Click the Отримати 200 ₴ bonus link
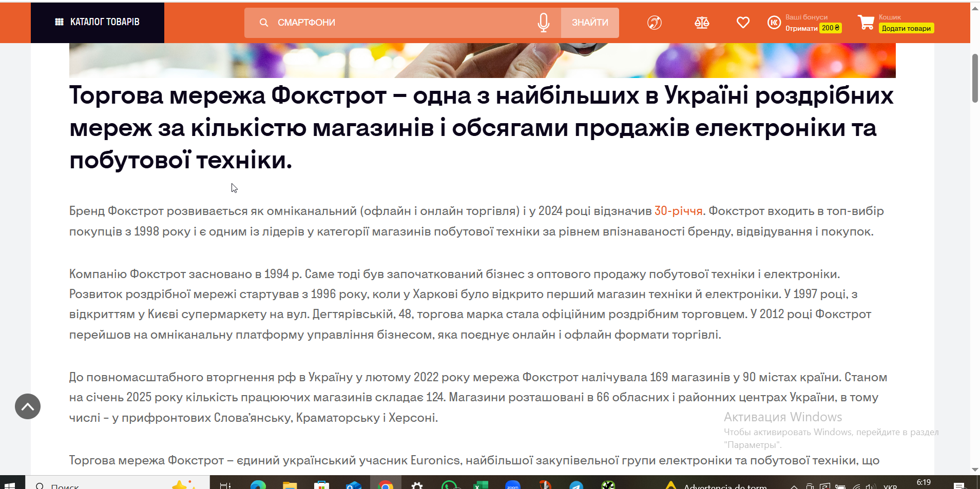 [x=813, y=28]
